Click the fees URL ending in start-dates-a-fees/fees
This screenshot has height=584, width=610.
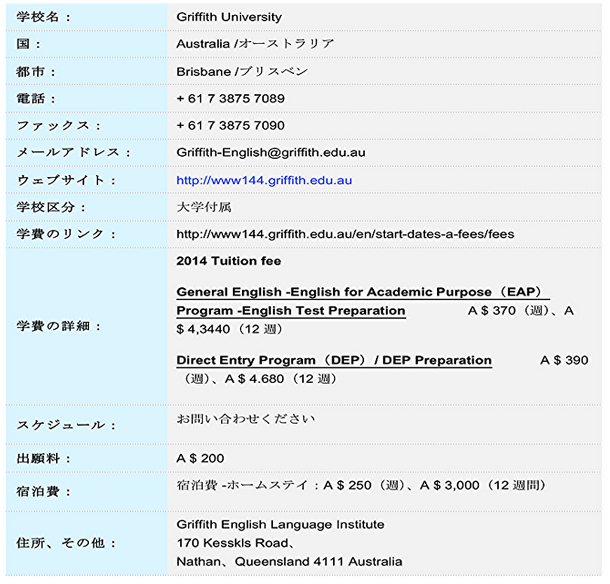pyautogui.click(x=345, y=234)
